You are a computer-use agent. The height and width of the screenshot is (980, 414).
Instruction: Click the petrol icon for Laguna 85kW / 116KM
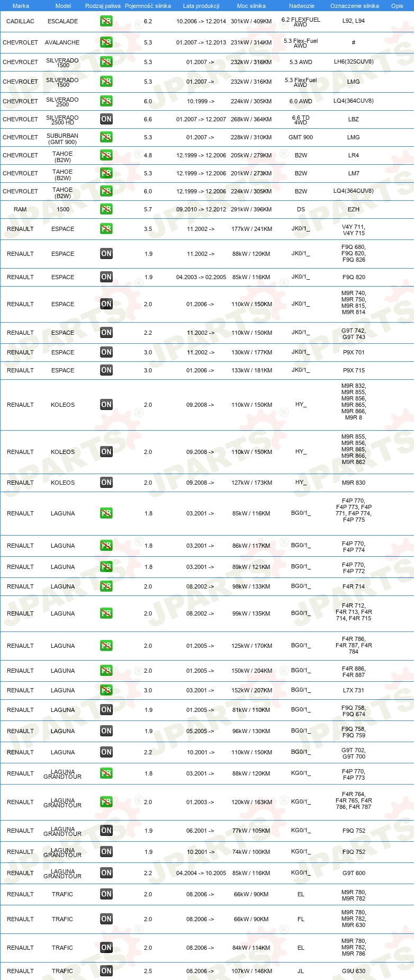[106, 513]
